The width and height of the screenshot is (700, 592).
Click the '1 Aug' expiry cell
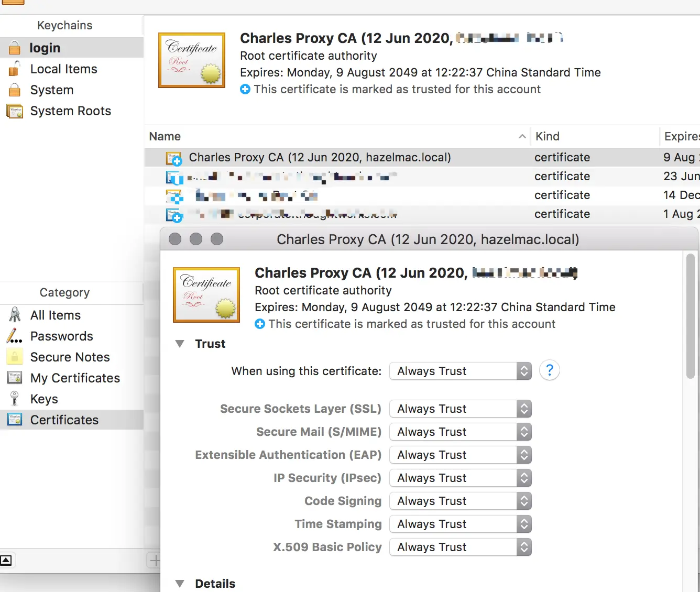pyautogui.click(x=681, y=214)
